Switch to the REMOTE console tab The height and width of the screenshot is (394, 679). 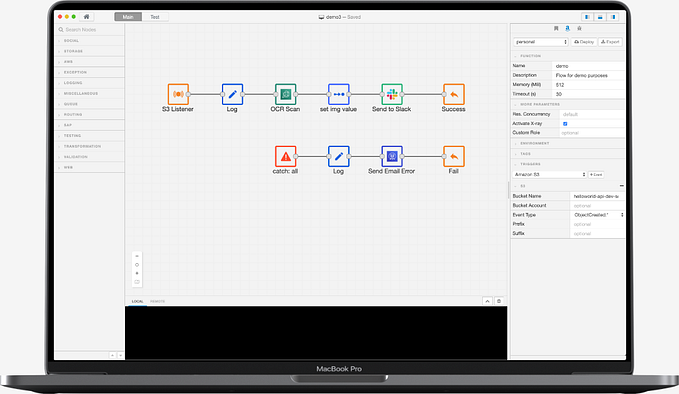157,301
